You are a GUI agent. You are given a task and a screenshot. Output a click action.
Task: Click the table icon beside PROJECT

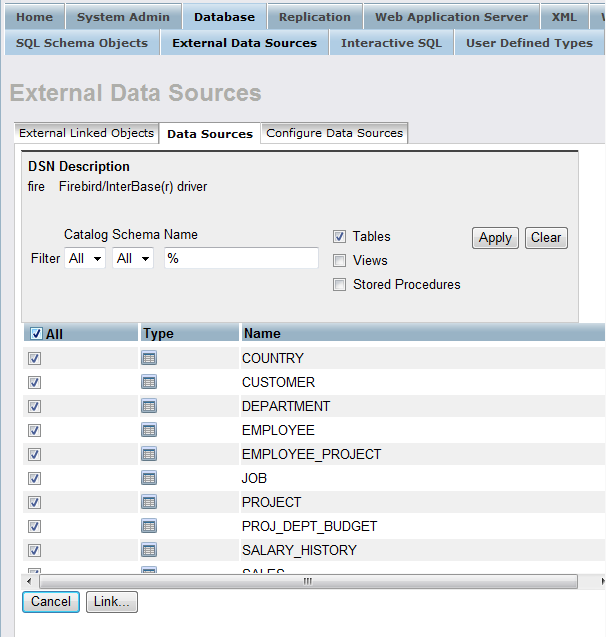[149, 502]
